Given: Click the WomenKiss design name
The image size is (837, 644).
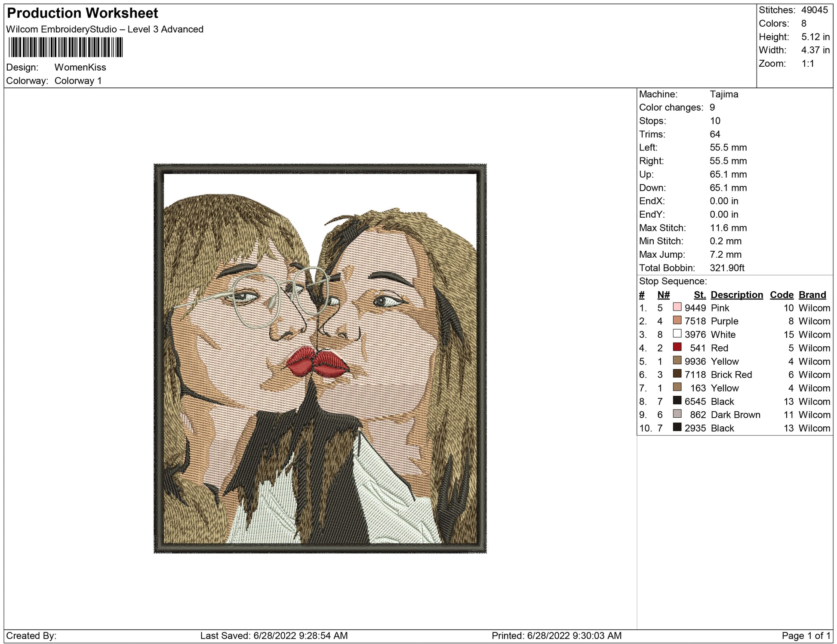Looking at the screenshot, I should point(80,67).
